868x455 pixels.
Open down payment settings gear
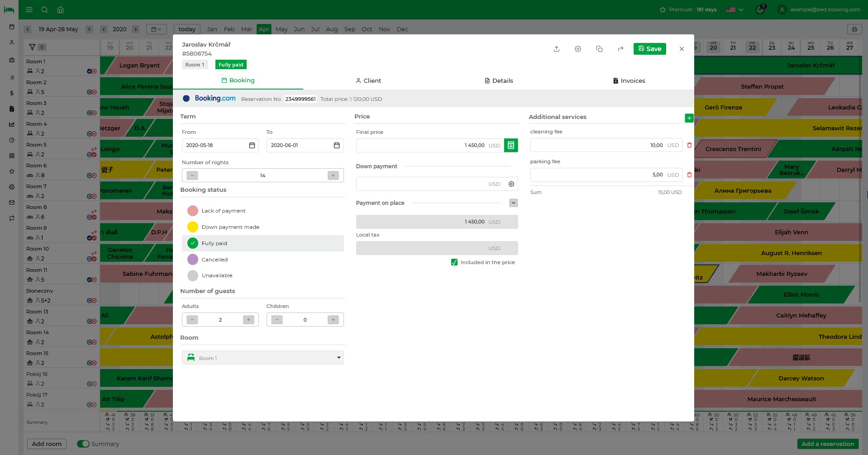pyautogui.click(x=511, y=184)
